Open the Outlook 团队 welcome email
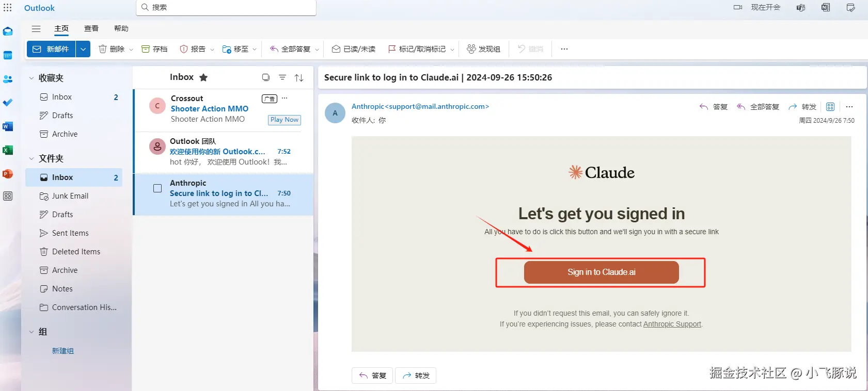 coord(224,152)
